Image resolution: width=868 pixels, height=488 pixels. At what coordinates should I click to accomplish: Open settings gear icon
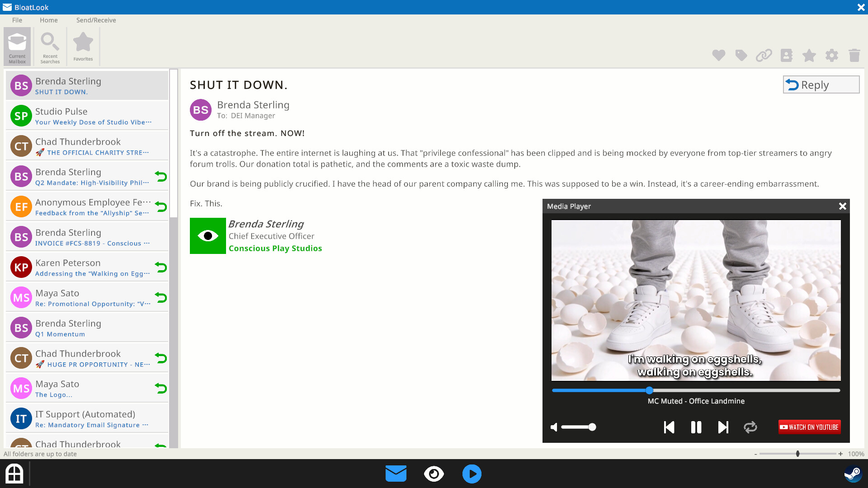coord(831,55)
